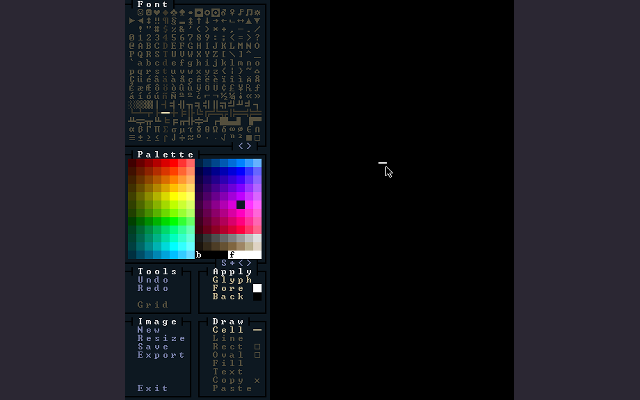The image size is (640, 400).
Task: Toggle the Grid option in Tools
Action: (153, 304)
